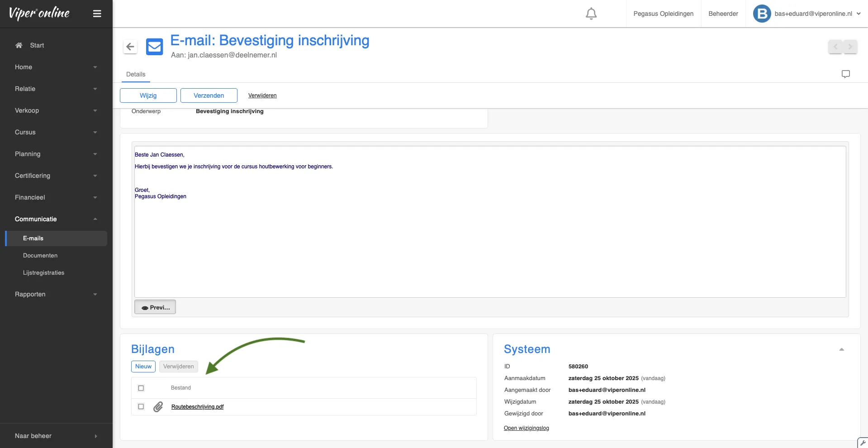The width and height of the screenshot is (868, 448).
Task: Open Documenten in the sidebar
Action: point(40,256)
